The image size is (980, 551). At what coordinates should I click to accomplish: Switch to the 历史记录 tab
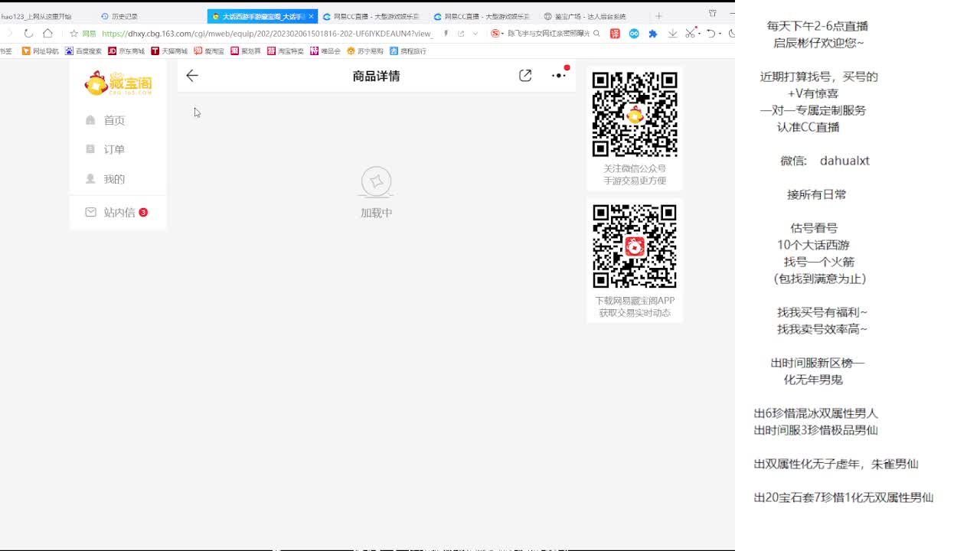(x=119, y=16)
